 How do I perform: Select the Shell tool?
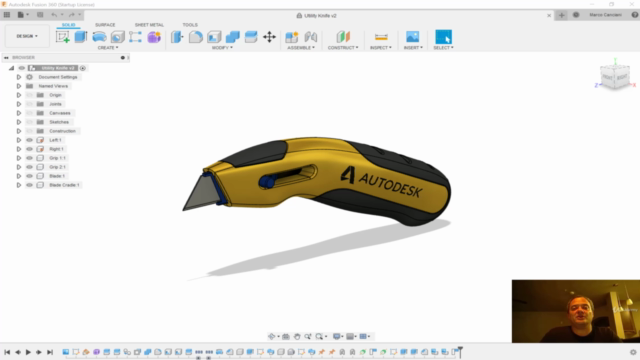pyautogui.click(x=214, y=37)
